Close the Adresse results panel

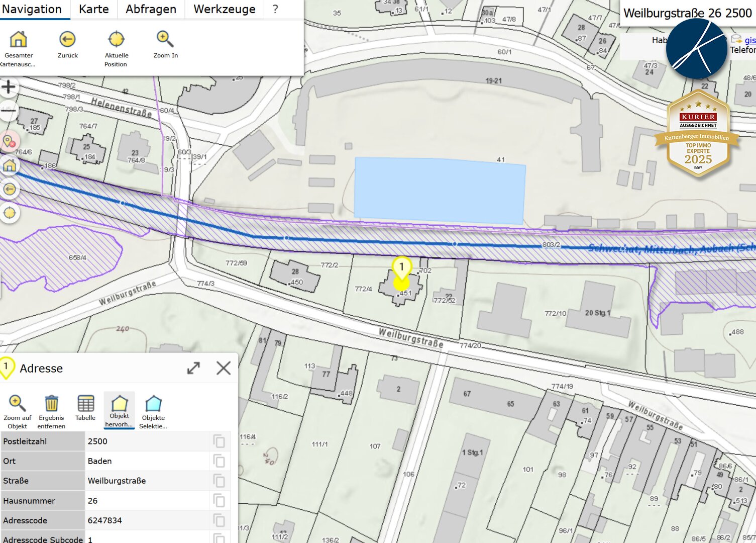[224, 368]
